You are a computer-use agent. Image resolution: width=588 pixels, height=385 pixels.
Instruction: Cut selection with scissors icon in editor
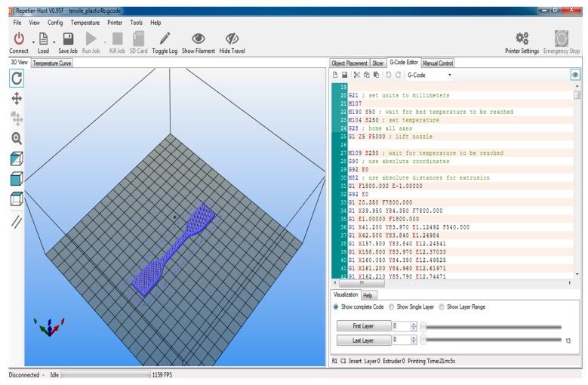[356, 75]
